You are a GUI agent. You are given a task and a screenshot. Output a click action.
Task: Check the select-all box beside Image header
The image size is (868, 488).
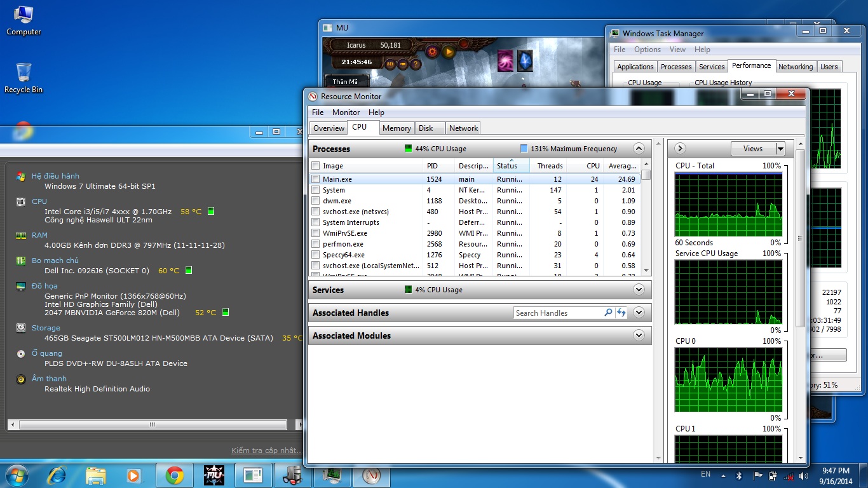click(x=316, y=166)
